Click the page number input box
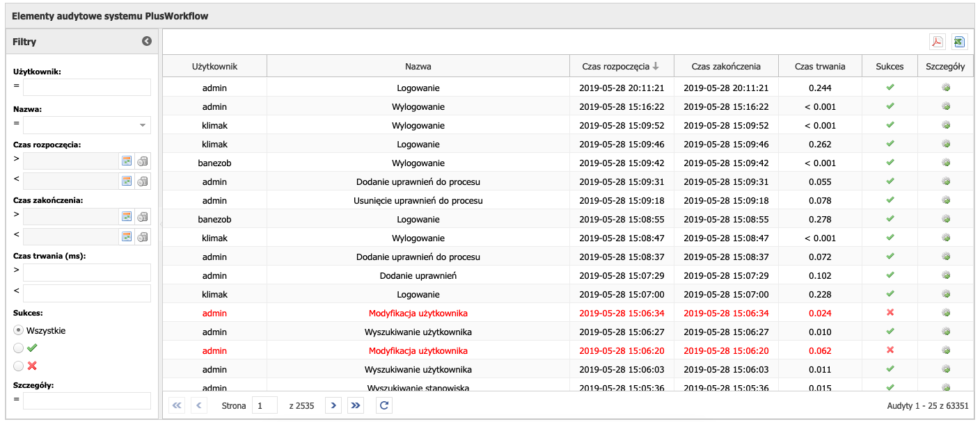The width and height of the screenshot is (980, 422). click(264, 405)
